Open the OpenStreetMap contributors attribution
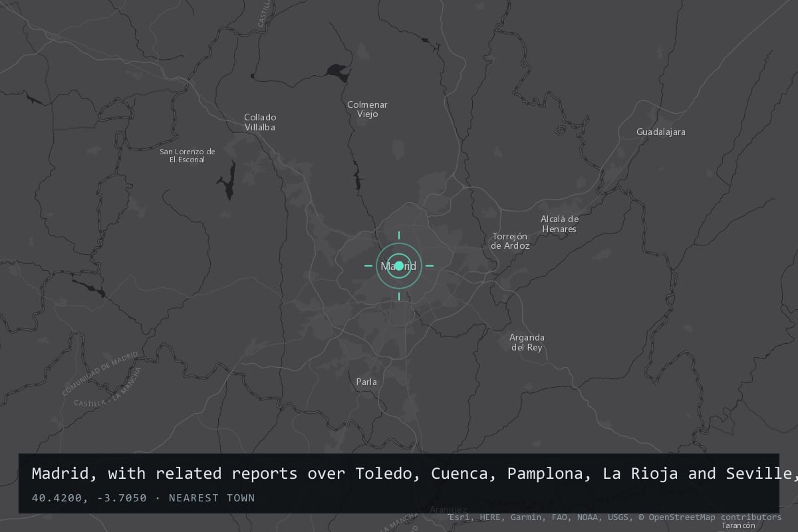The width and height of the screenshot is (798, 532). tap(710, 517)
